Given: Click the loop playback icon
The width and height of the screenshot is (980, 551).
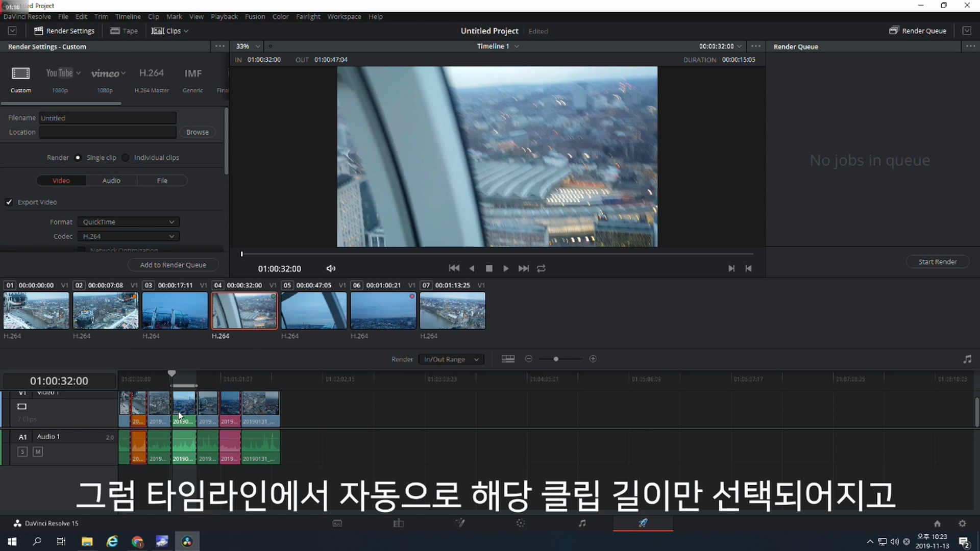Looking at the screenshot, I should [541, 268].
